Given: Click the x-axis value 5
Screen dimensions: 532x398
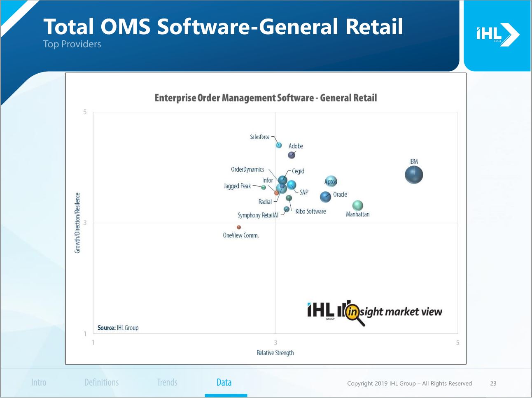Looking at the screenshot, I should point(457,342).
